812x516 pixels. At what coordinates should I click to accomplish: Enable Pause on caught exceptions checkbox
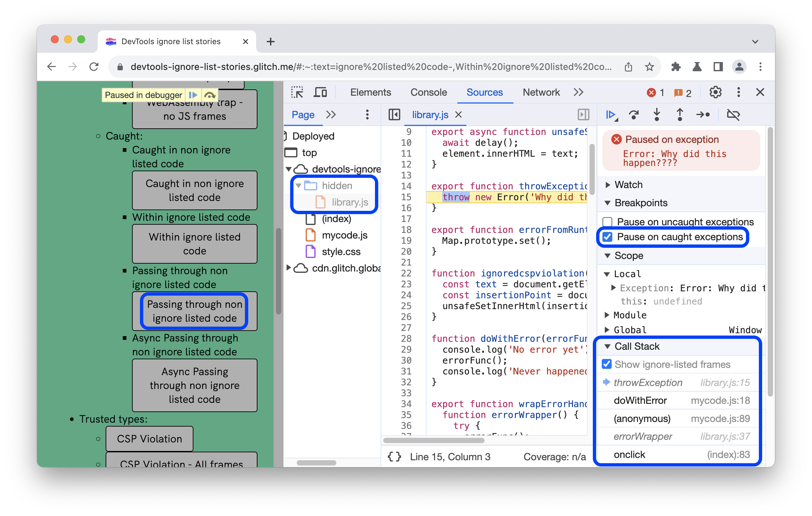(608, 236)
